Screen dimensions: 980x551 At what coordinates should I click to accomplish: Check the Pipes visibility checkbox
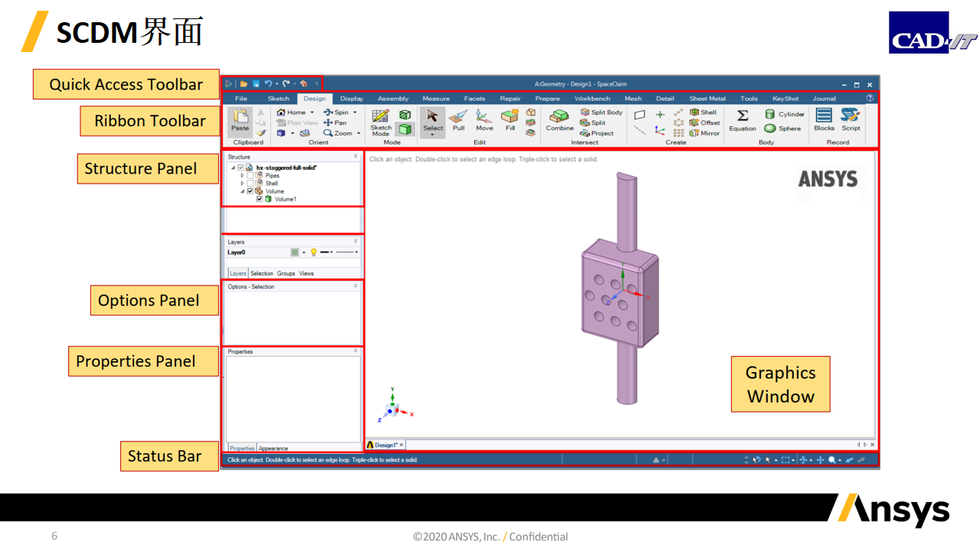point(250,175)
